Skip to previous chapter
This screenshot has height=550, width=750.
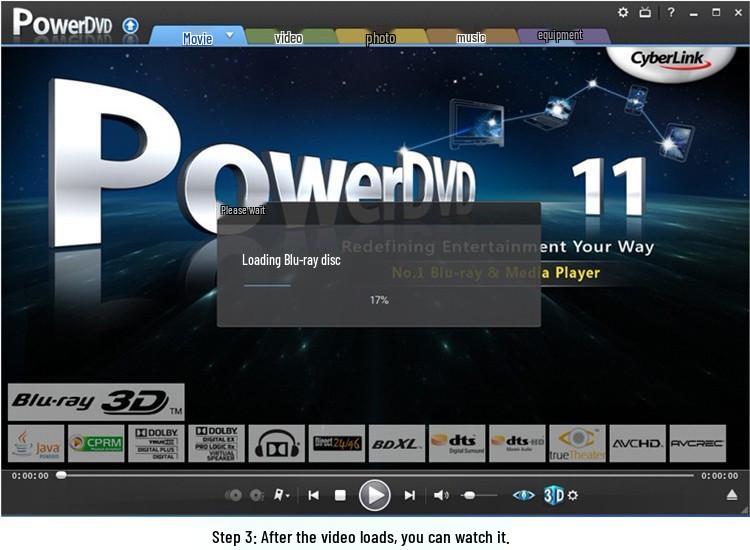coord(314,495)
